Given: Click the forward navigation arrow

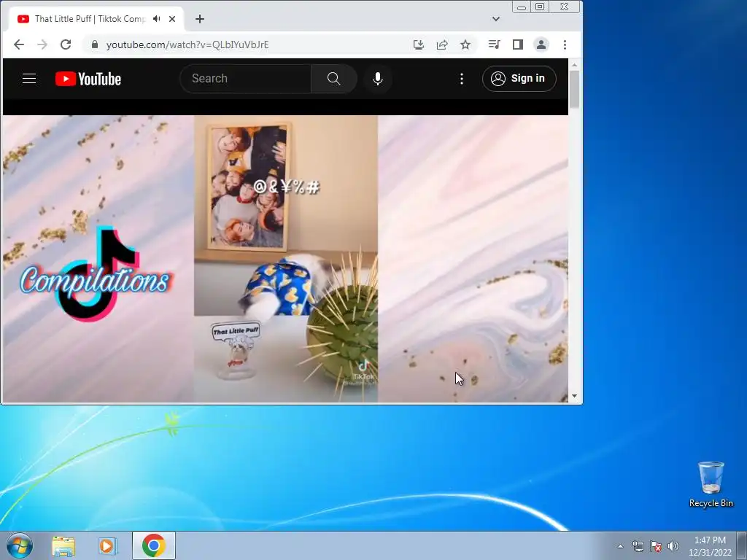Looking at the screenshot, I should [42, 44].
